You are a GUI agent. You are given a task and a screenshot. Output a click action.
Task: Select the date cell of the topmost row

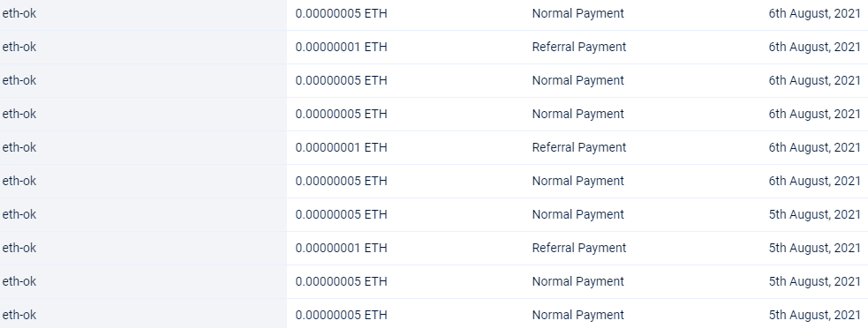click(x=814, y=13)
